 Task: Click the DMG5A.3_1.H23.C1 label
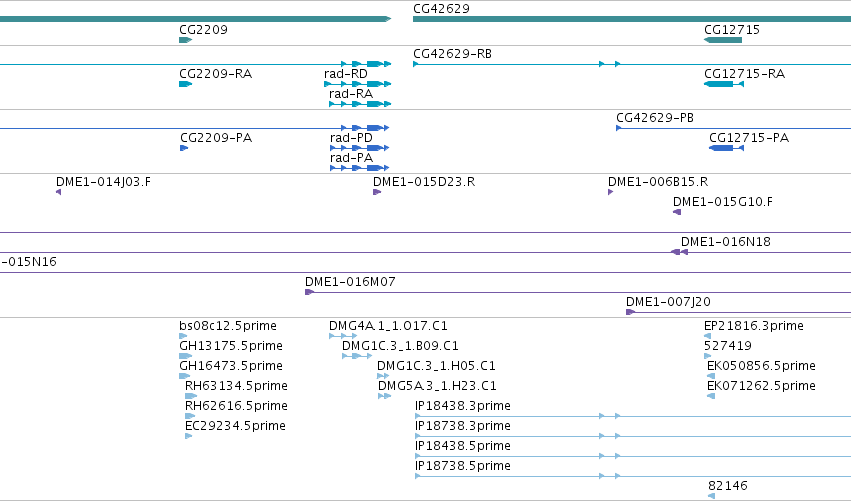coord(437,386)
